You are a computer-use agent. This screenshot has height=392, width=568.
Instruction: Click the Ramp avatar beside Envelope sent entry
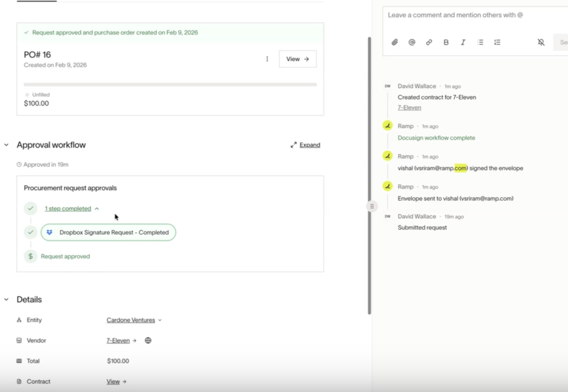(x=388, y=186)
